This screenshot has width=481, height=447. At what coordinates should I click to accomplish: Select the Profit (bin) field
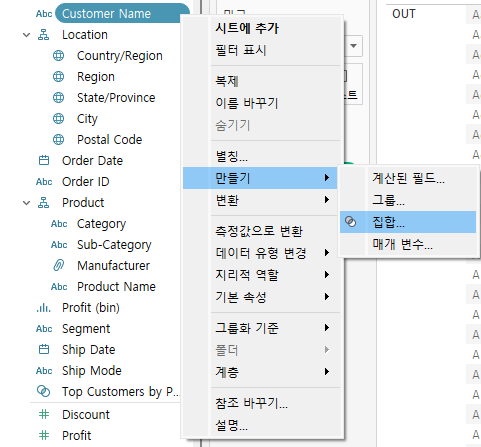point(91,308)
